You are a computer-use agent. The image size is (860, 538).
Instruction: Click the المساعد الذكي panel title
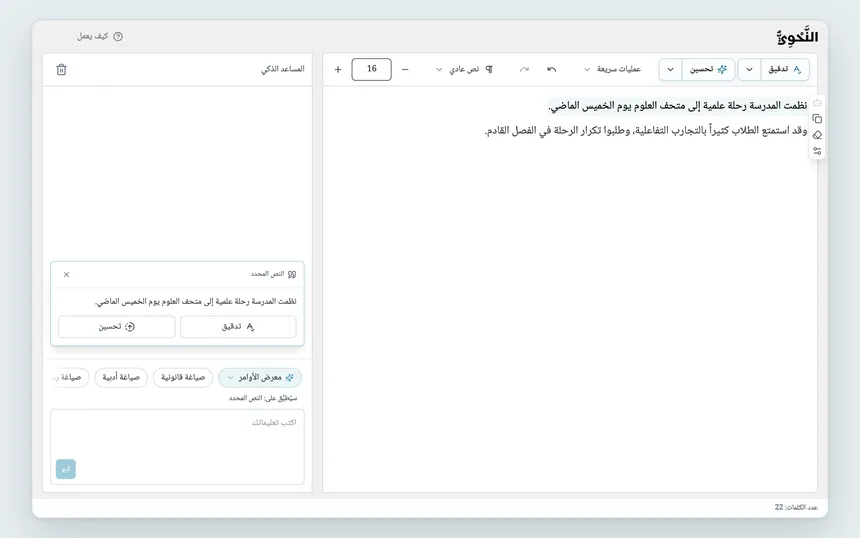tap(282, 69)
